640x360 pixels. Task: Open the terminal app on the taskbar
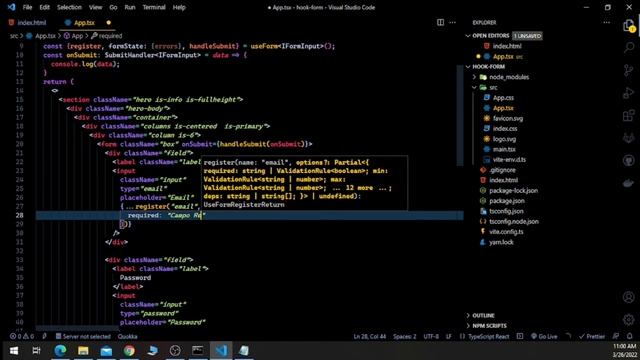click(x=198, y=351)
